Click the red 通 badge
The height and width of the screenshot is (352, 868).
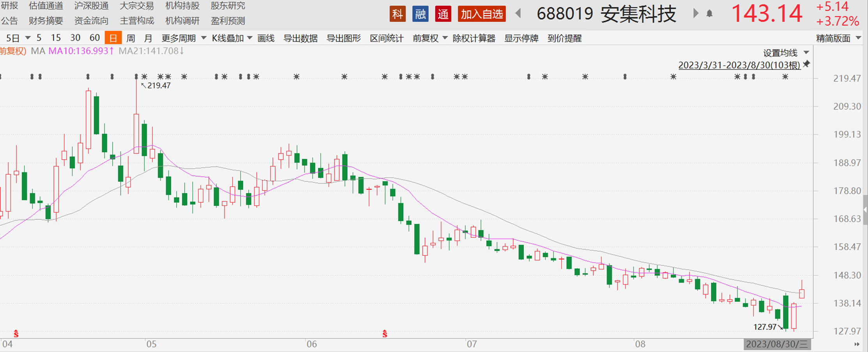click(x=443, y=14)
